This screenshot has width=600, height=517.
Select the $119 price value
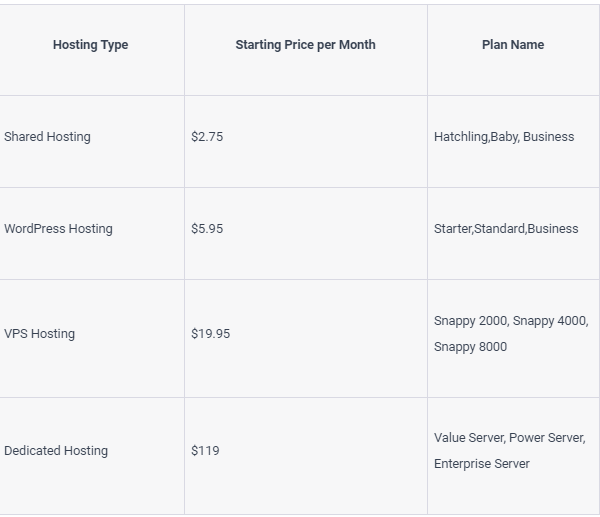(205, 451)
